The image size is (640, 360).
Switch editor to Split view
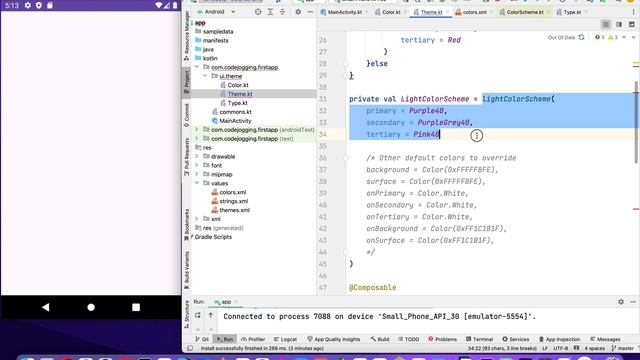click(619, 24)
